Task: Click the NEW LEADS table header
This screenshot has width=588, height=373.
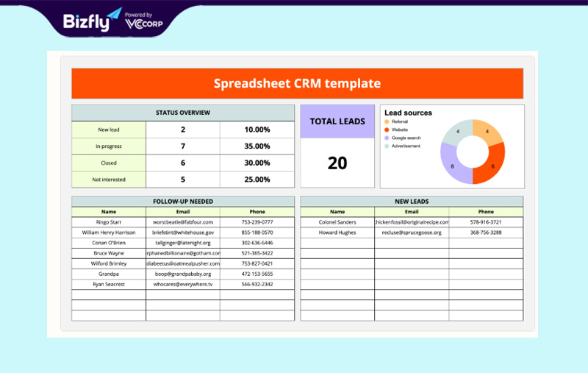Action: [412, 201]
